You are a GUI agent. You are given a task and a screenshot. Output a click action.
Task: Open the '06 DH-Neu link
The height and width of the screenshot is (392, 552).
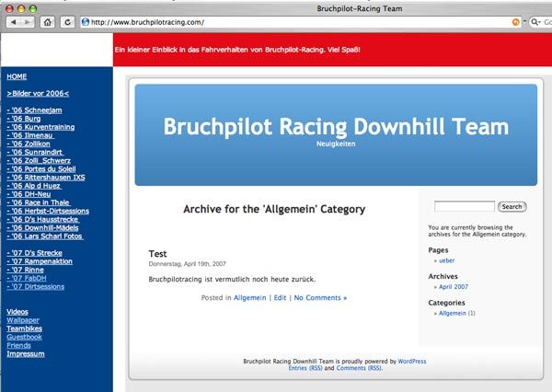(x=29, y=194)
